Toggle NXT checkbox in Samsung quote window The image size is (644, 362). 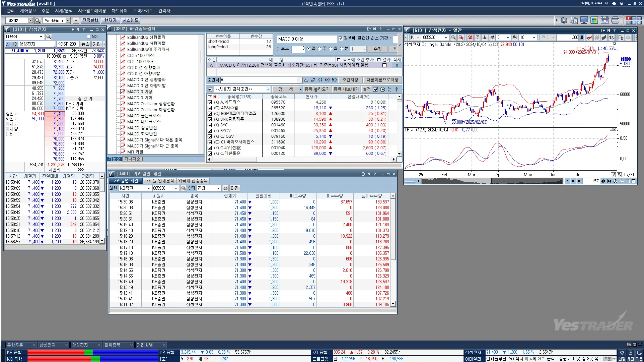89,37
